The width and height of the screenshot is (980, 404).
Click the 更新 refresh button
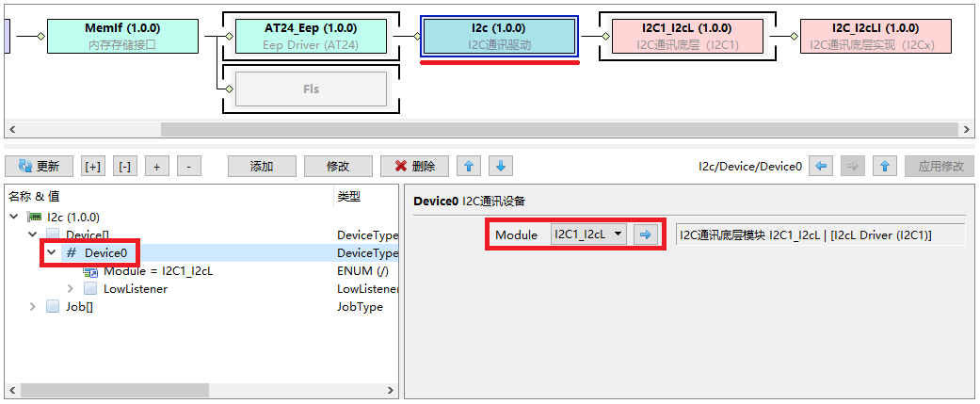pos(40,167)
